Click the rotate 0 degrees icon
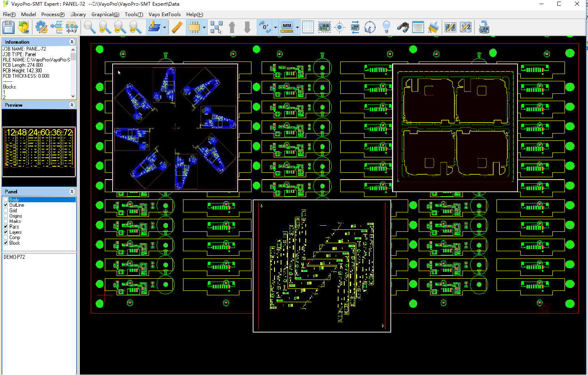 (265, 28)
